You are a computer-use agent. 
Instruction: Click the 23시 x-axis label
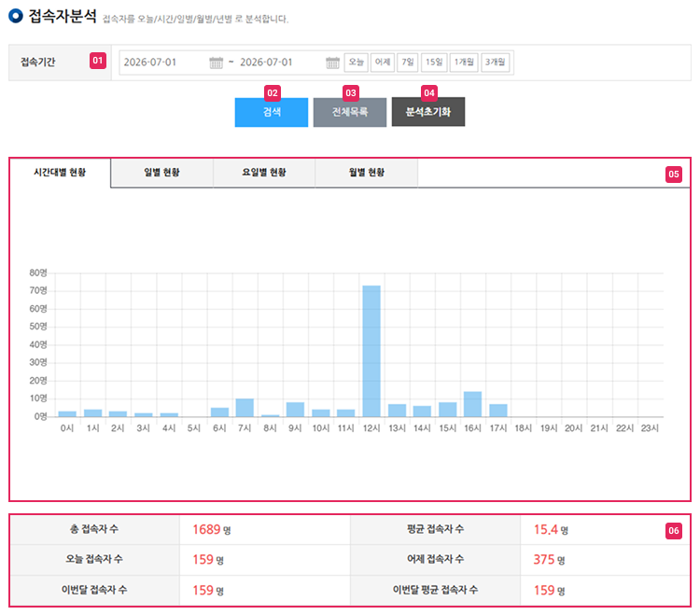click(x=650, y=428)
